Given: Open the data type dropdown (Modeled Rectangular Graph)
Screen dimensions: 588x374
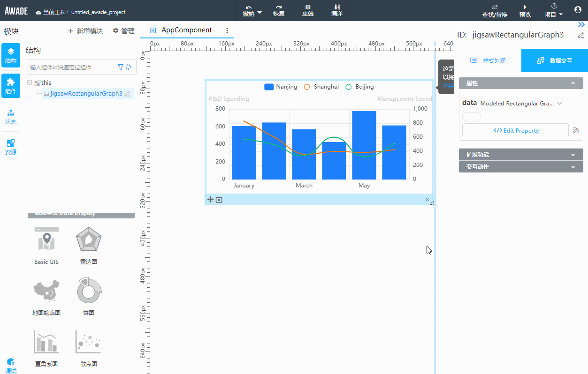Looking at the screenshot, I should [521, 104].
